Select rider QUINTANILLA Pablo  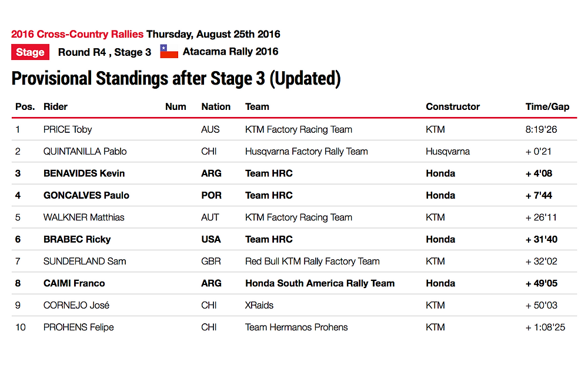pyautogui.click(x=85, y=152)
